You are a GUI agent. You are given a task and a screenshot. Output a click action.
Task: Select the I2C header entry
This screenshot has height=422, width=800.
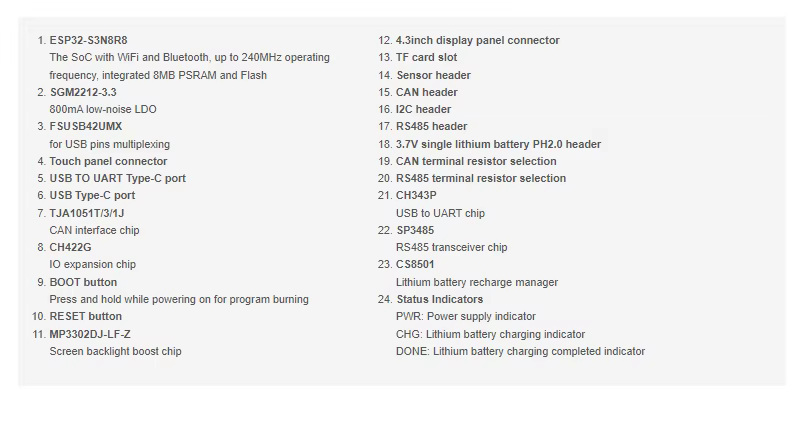(423, 109)
